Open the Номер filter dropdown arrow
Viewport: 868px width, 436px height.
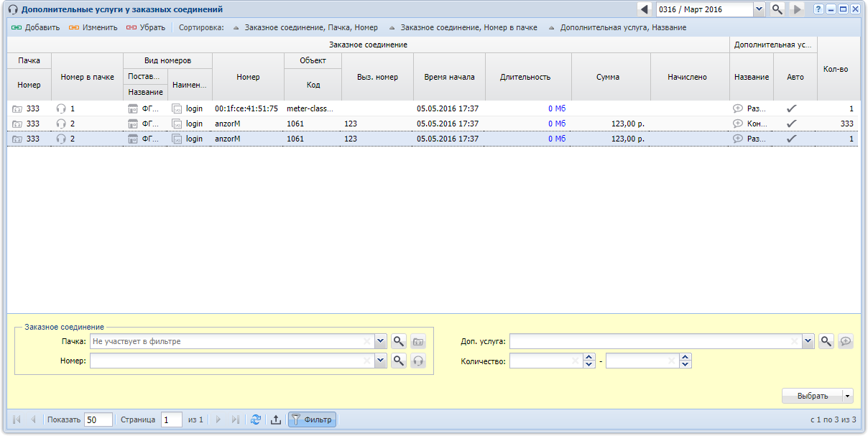click(381, 361)
